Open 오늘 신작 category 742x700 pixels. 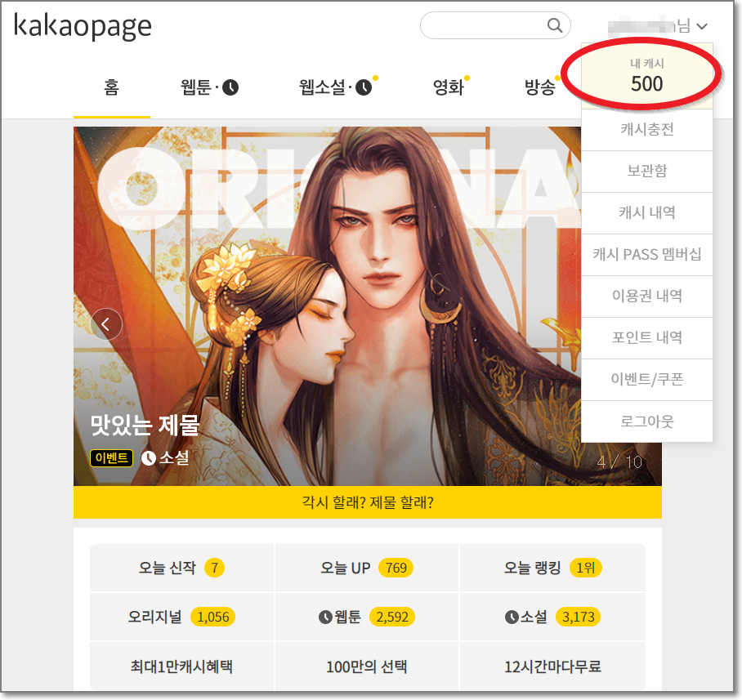coord(181,568)
